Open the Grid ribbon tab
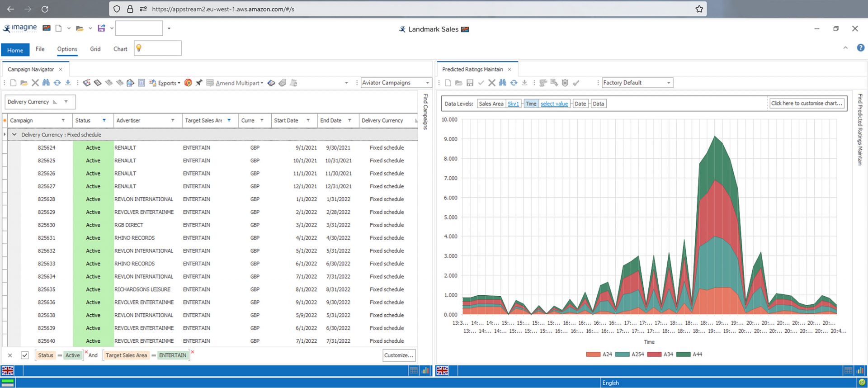Screen dimensions: 868x388 pos(95,49)
